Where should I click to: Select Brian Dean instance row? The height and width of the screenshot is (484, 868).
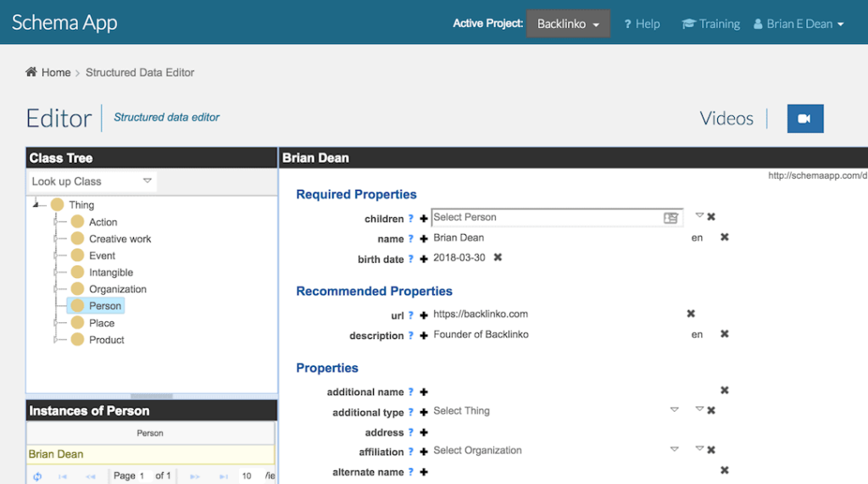pyautogui.click(x=150, y=454)
